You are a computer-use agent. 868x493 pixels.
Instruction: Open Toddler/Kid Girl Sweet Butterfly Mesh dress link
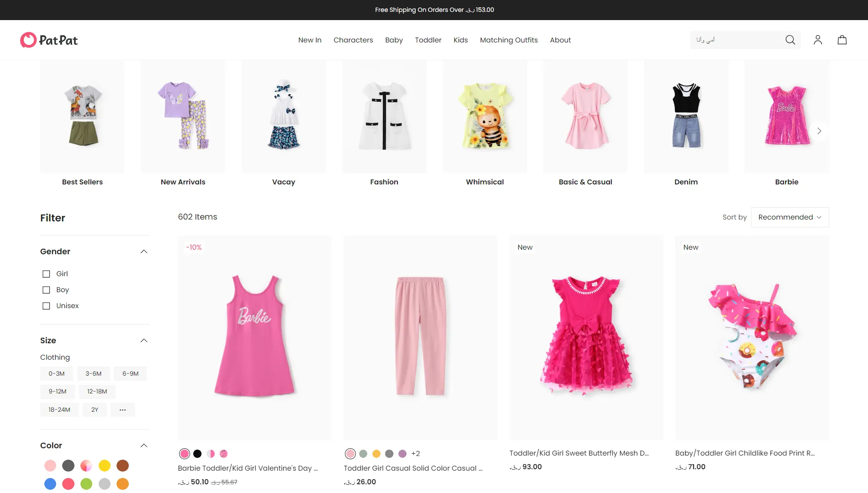579,453
